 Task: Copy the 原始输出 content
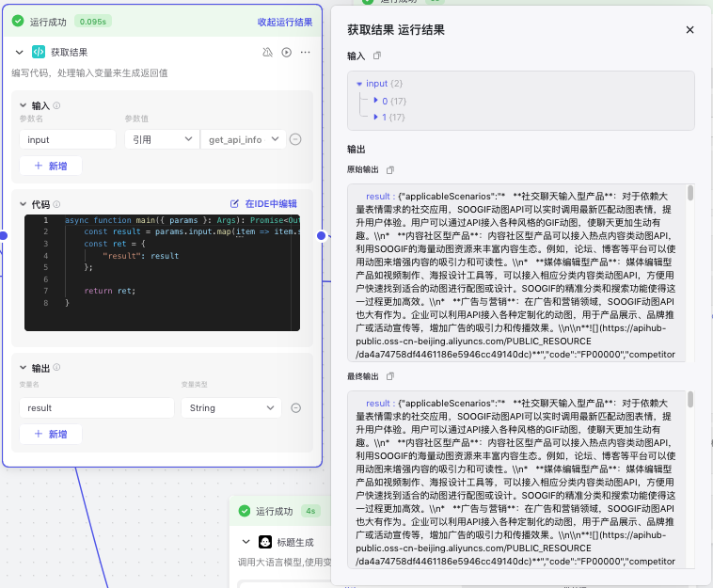point(391,169)
